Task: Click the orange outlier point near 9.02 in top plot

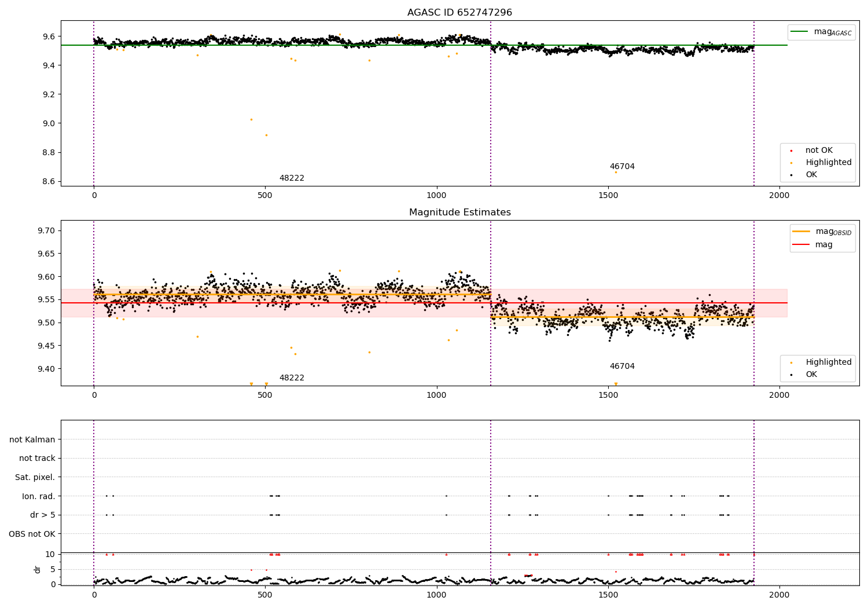Action: (x=251, y=119)
